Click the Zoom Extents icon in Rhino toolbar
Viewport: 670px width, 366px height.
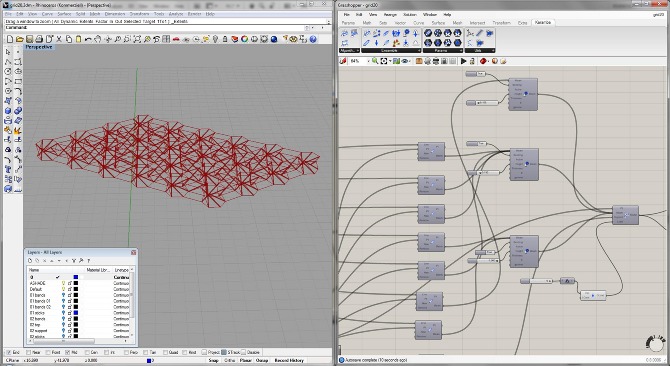tap(137, 39)
